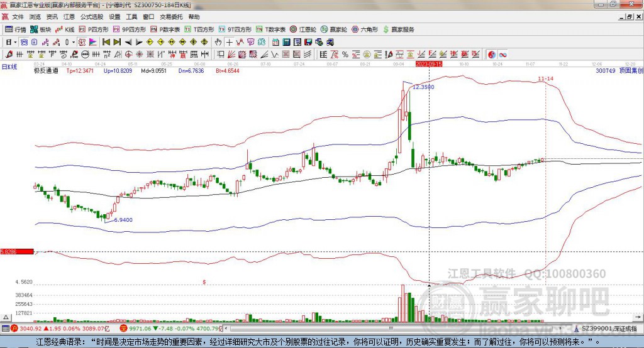
Task: Open the 浏览 menu
Action: tap(35, 17)
